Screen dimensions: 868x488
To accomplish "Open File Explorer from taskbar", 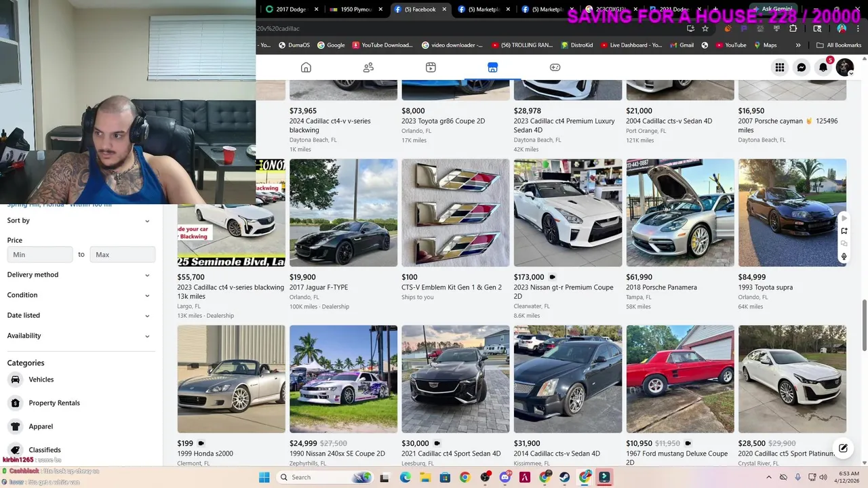I will [x=425, y=477].
